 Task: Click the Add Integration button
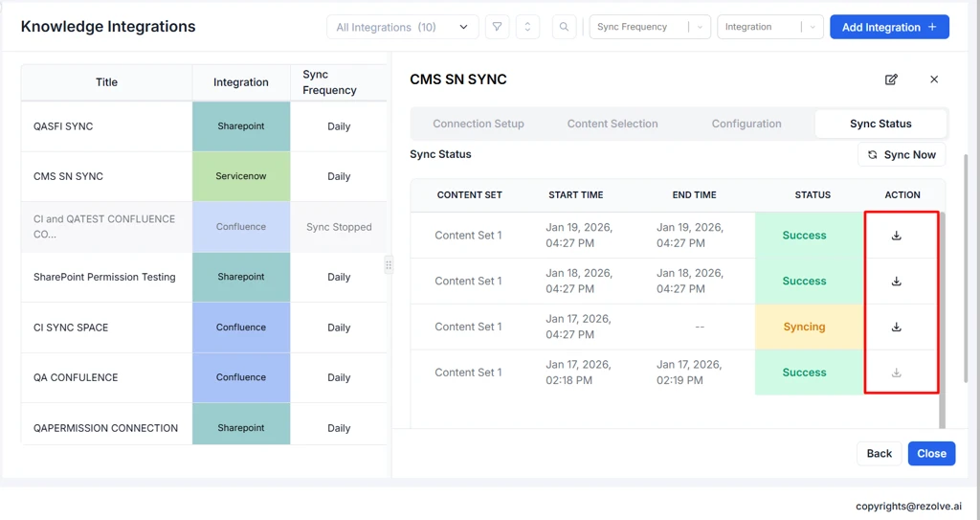click(889, 27)
